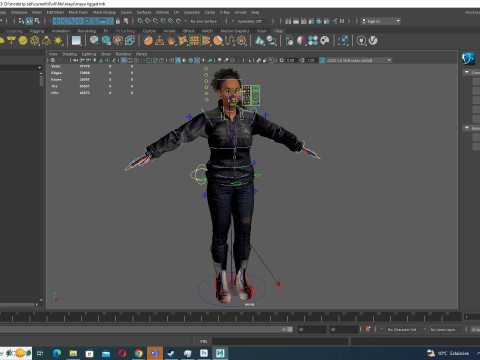Click the teal IPR render circle icon
Screen dimensions: 480x360
[x=319, y=21]
